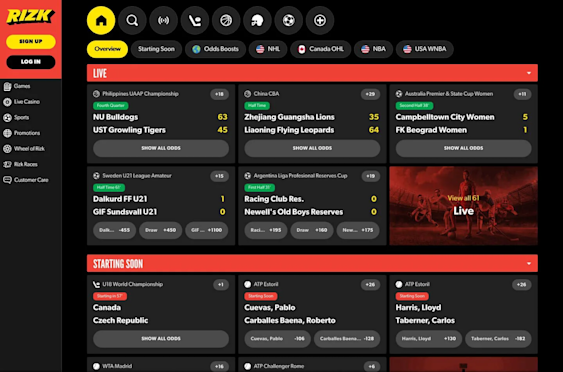563x372 pixels.
Task: Switch to the Starting Soon tab
Action: coord(156,49)
